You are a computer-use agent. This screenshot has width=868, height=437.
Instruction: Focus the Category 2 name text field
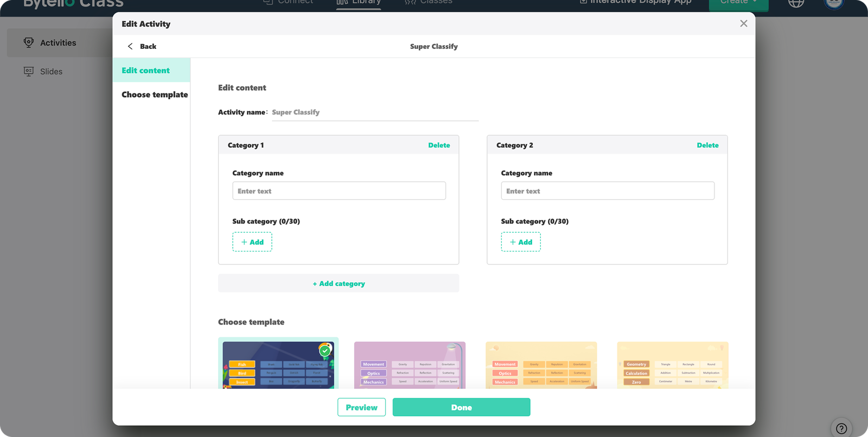click(608, 191)
